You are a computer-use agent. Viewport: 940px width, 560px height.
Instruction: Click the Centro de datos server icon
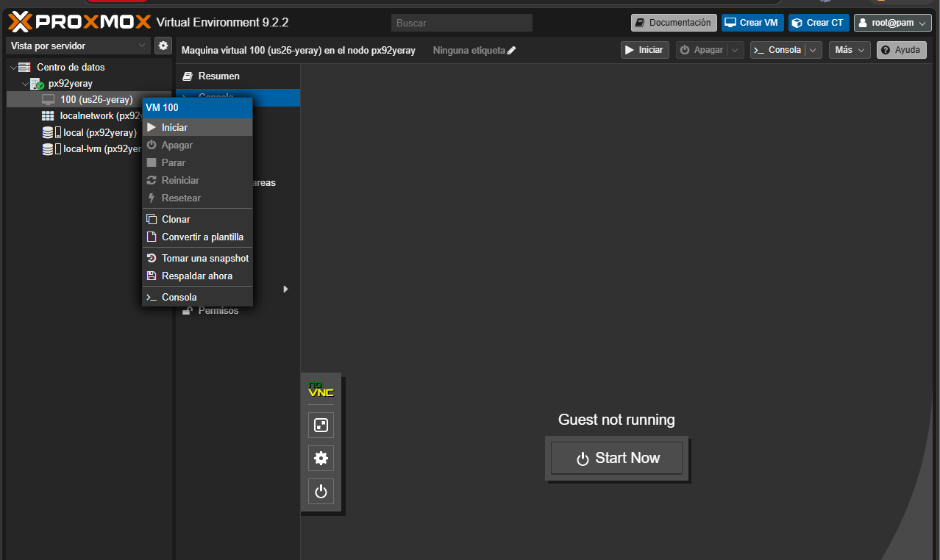click(24, 67)
